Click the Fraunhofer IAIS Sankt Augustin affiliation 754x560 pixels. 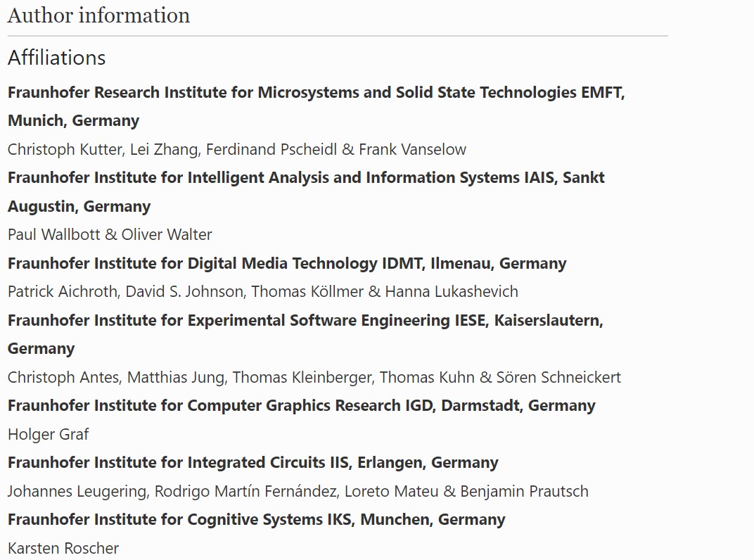click(x=306, y=178)
